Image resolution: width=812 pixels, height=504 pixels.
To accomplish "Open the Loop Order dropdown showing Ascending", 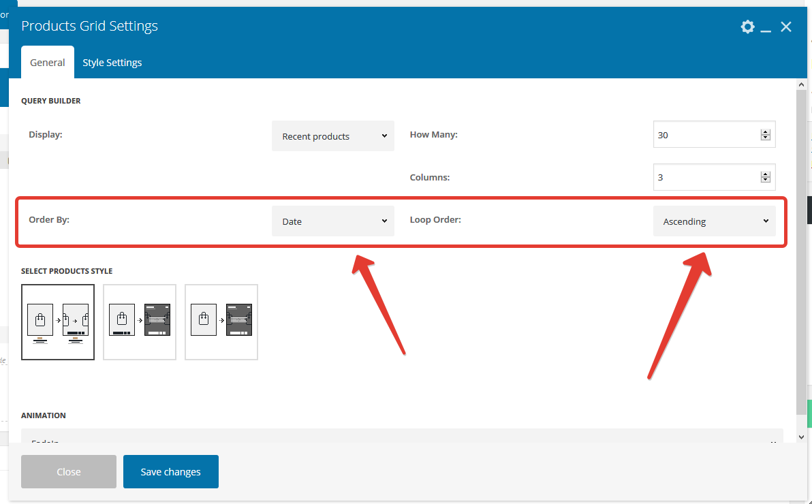I will point(714,221).
